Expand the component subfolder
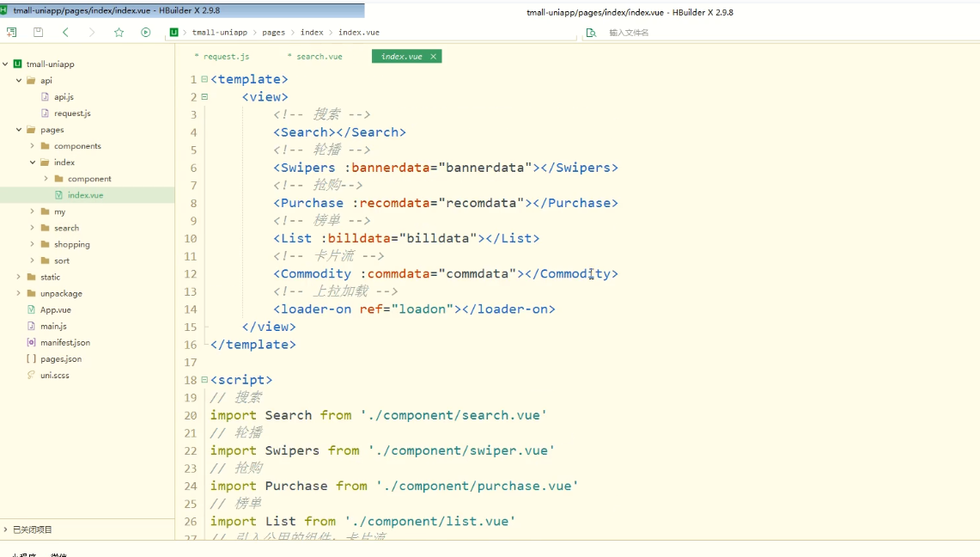This screenshot has width=980, height=557. [x=46, y=179]
